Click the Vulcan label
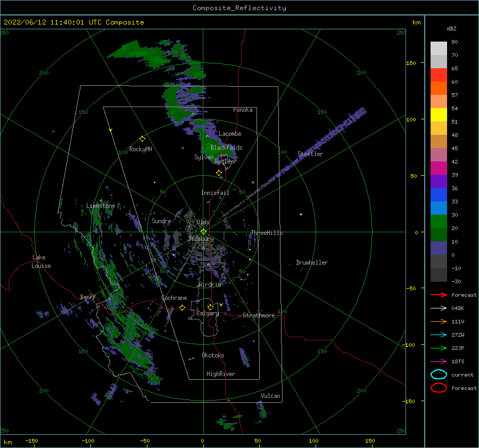Screen dimensions: 479x448 tap(270, 396)
